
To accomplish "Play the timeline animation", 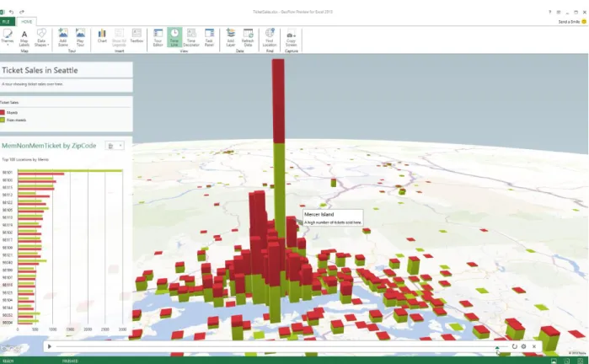I will [50, 346].
